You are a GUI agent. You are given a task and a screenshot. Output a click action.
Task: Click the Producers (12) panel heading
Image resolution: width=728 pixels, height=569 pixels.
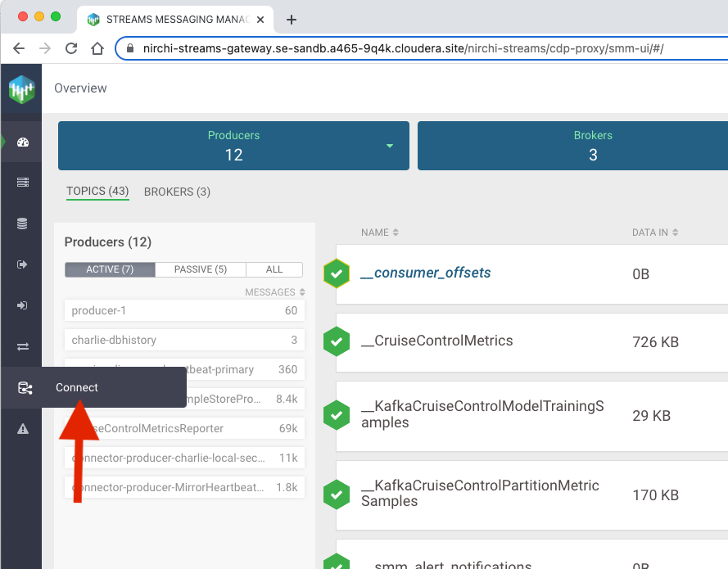click(x=108, y=242)
